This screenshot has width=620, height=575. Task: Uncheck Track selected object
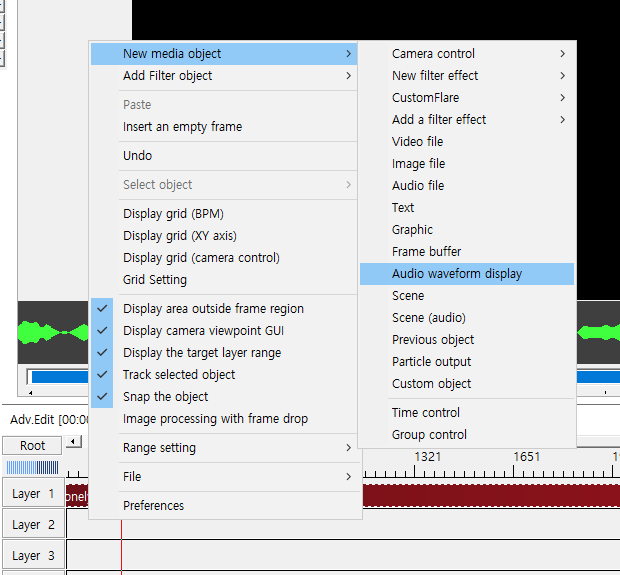coord(224,375)
